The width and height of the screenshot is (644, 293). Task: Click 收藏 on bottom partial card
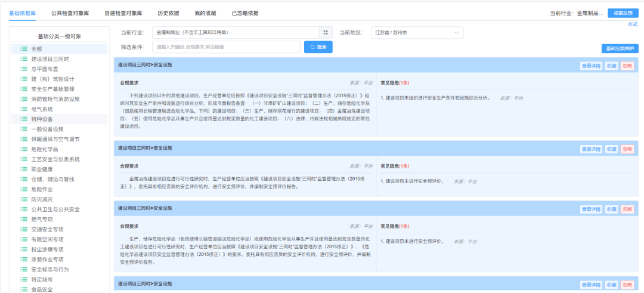[612, 285]
